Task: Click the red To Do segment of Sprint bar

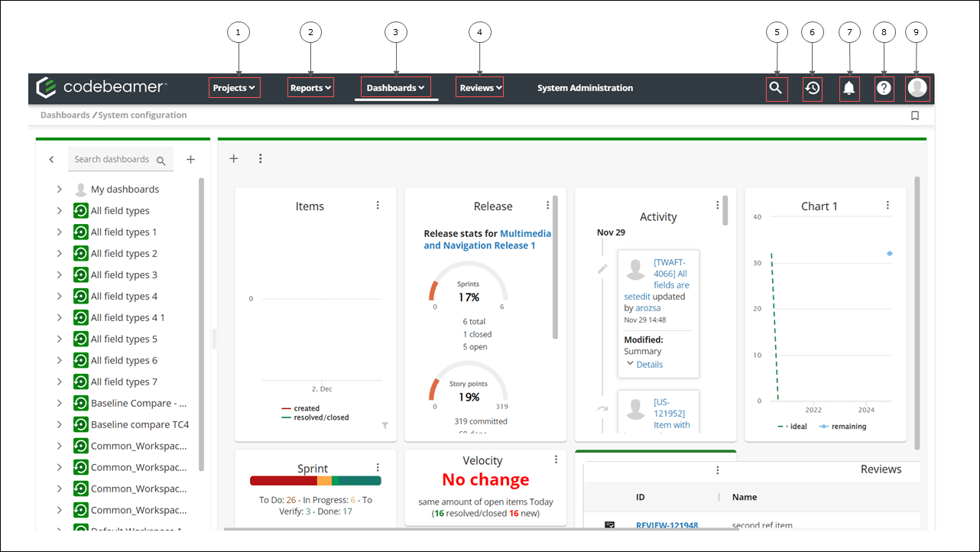Action: tap(284, 481)
